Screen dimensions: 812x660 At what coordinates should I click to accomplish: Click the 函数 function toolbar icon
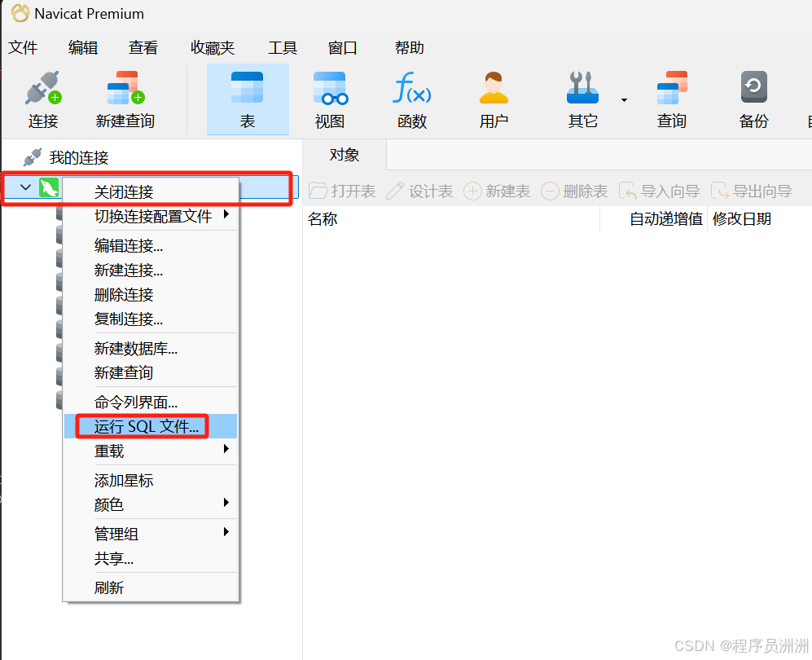412,99
